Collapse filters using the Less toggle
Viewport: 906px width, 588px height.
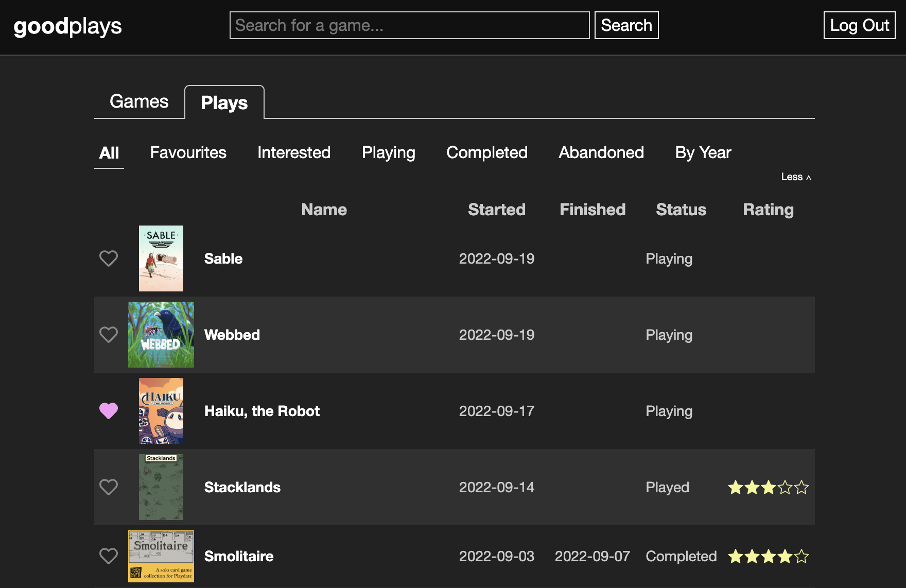pos(796,177)
